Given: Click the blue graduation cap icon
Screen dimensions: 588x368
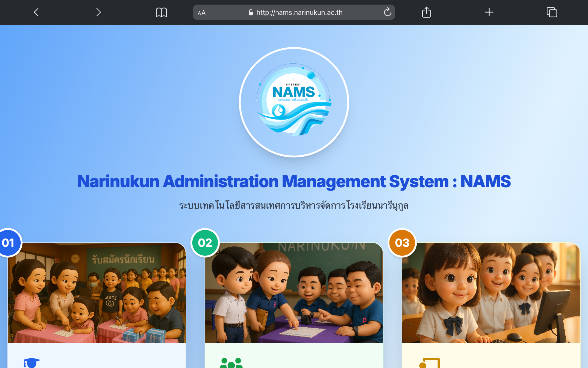Looking at the screenshot, I should click(x=31, y=363).
